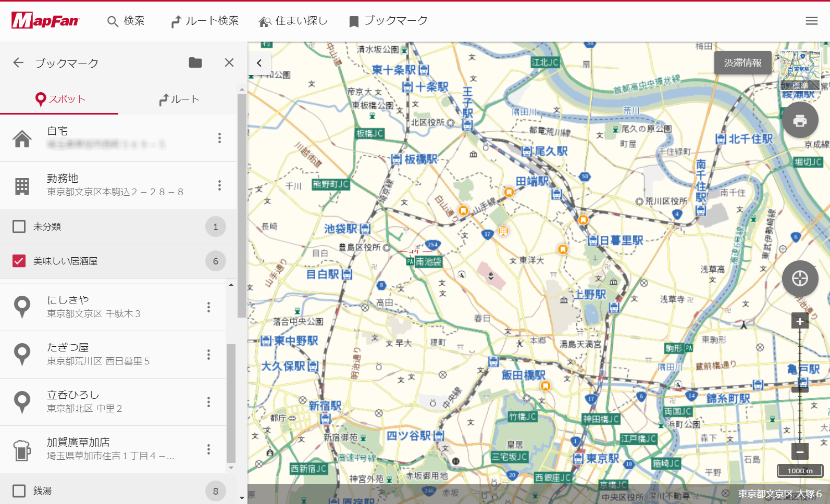Toggle 渋滞情報 traffic information
Viewport: 830px width, 504px height.
742,62
